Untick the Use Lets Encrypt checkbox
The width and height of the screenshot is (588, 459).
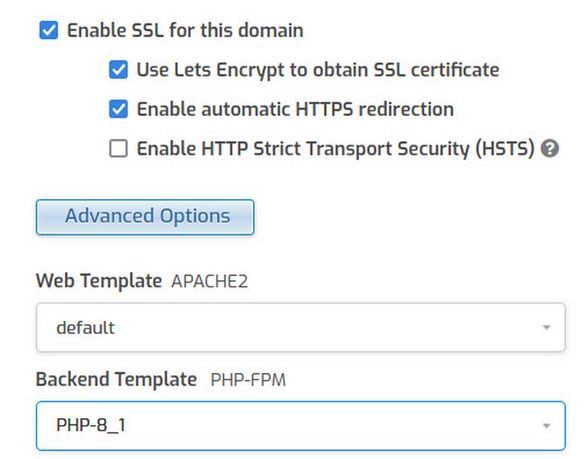click(x=118, y=70)
